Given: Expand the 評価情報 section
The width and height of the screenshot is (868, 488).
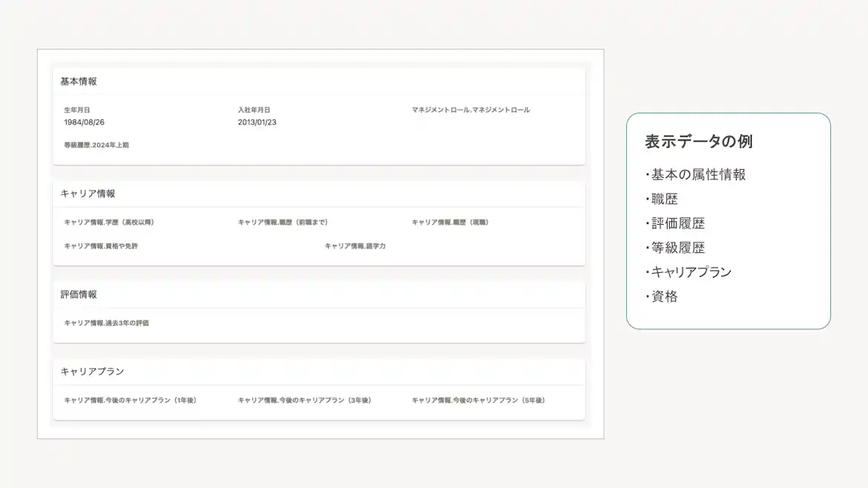Looking at the screenshot, I should click(78, 294).
